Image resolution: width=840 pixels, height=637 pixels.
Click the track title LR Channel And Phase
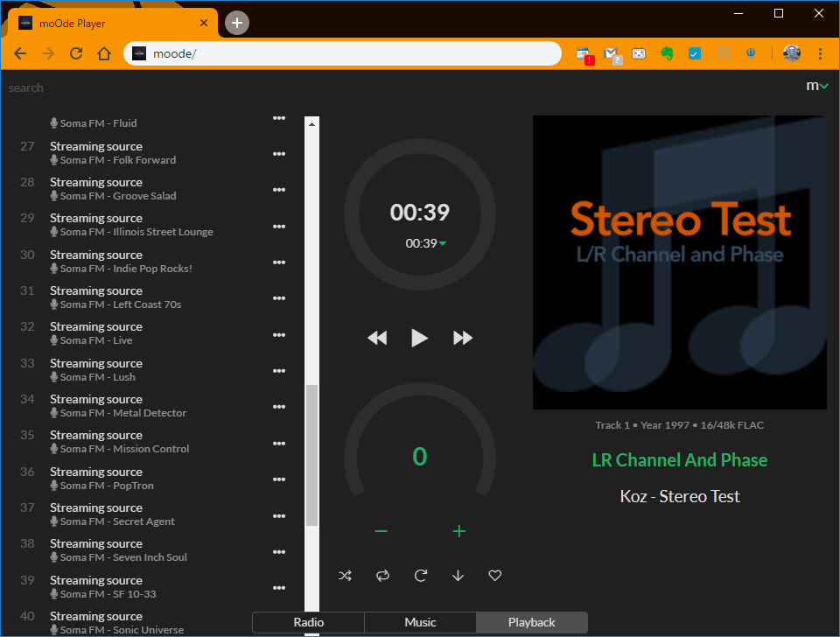[x=679, y=459]
